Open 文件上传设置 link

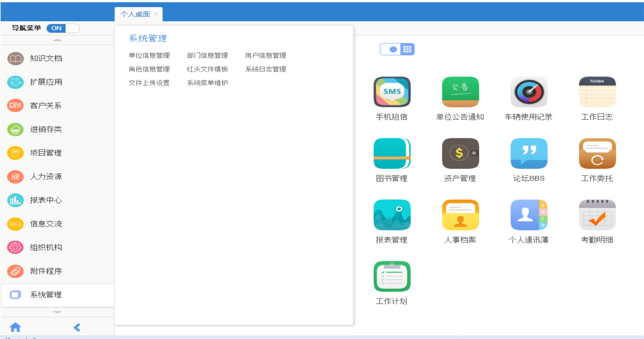(149, 83)
